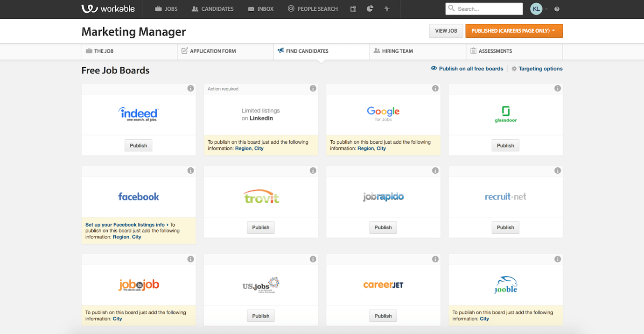
Task: Show info for the Jooble board
Action: 557,259
